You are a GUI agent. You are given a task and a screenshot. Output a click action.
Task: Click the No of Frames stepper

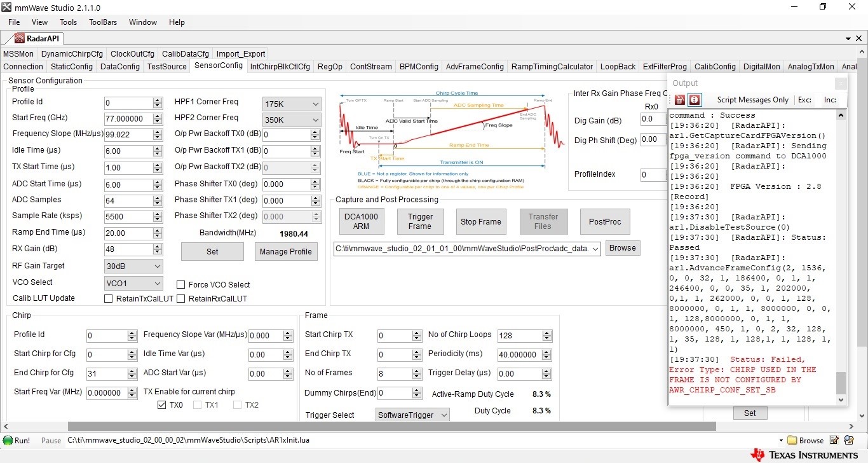point(418,374)
